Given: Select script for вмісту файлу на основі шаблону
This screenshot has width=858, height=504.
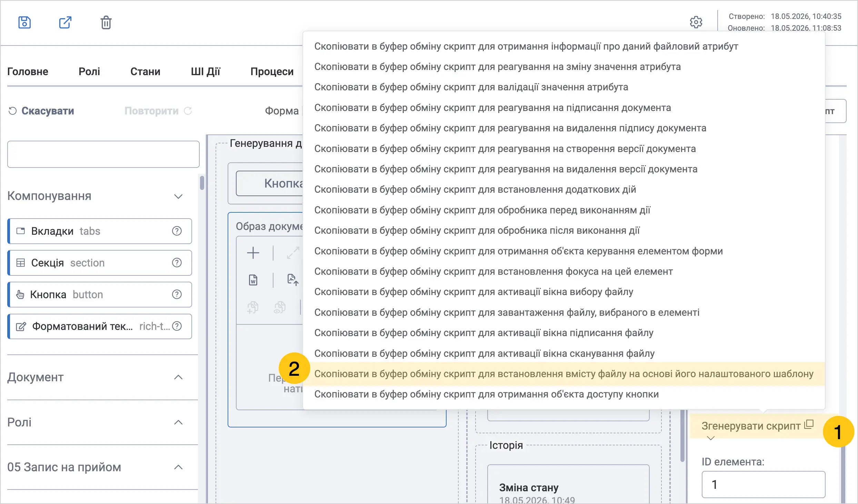Looking at the screenshot, I should pyautogui.click(x=564, y=374).
